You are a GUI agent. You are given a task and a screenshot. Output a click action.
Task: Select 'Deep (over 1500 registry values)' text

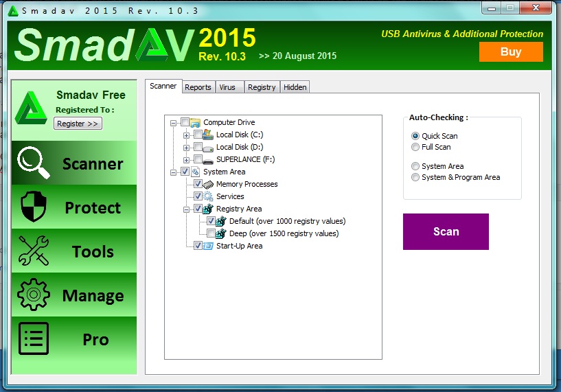click(284, 233)
